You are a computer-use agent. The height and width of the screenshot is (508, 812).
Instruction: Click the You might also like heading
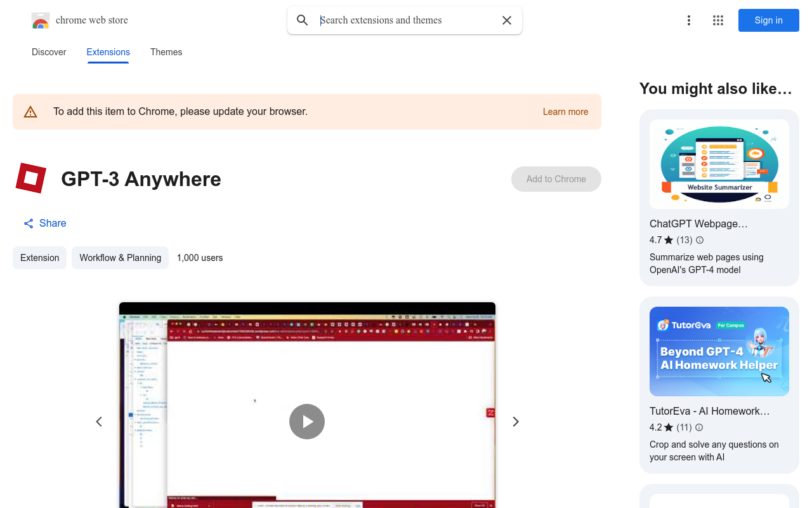tap(716, 89)
